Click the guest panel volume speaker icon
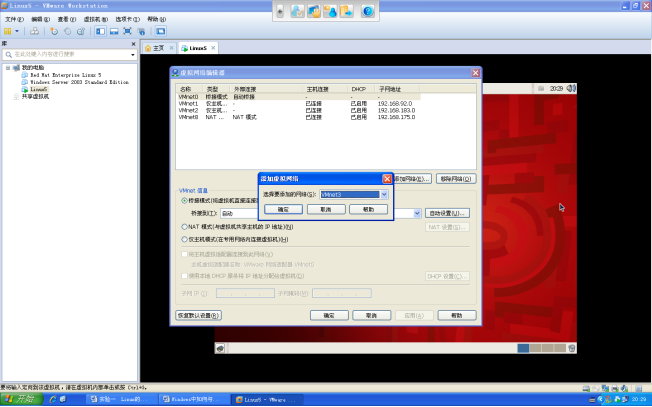This screenshot has width=652, height=407. pos(571,89)
